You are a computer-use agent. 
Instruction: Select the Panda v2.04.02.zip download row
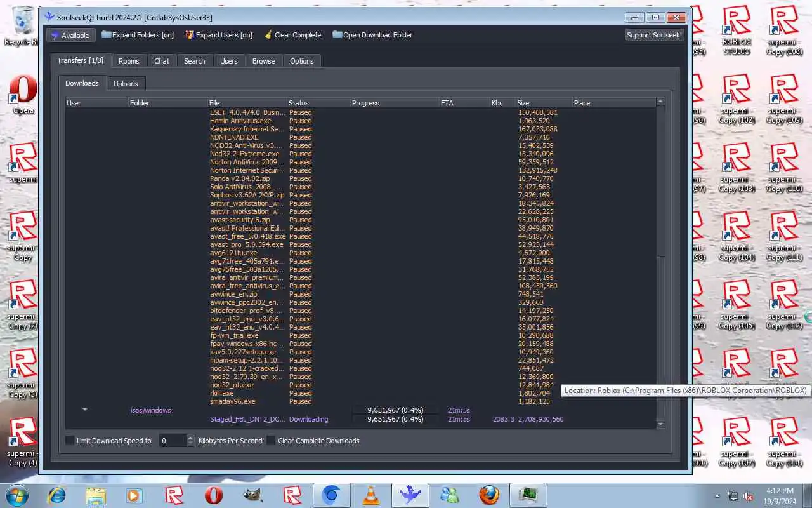pyautogui.click(x=361, y=178)
